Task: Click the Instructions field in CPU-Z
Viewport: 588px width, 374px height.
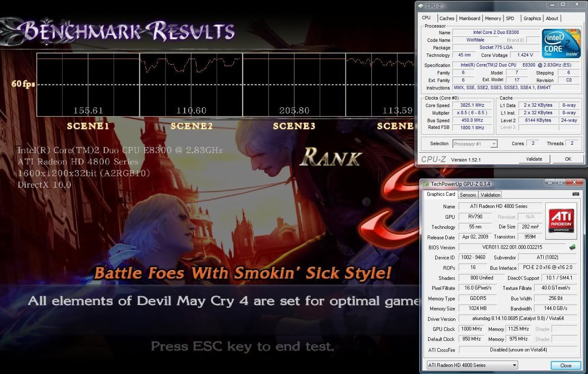Action: (x=516, y=88)
